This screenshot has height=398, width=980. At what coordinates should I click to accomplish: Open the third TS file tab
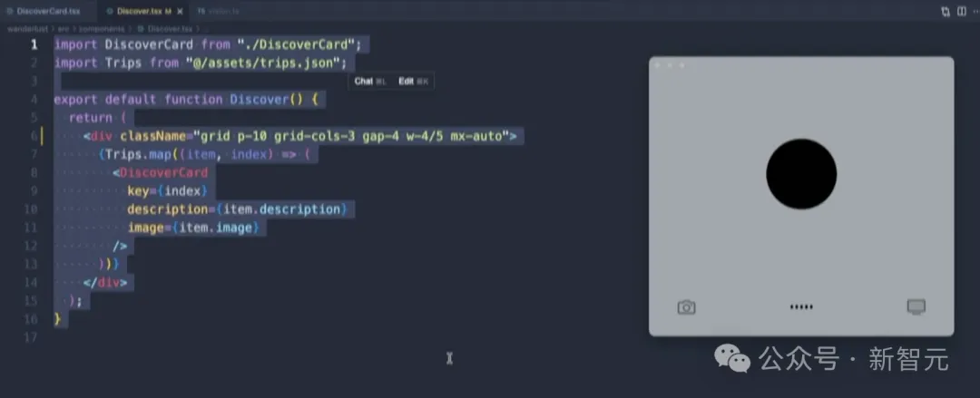pos(218,11)
